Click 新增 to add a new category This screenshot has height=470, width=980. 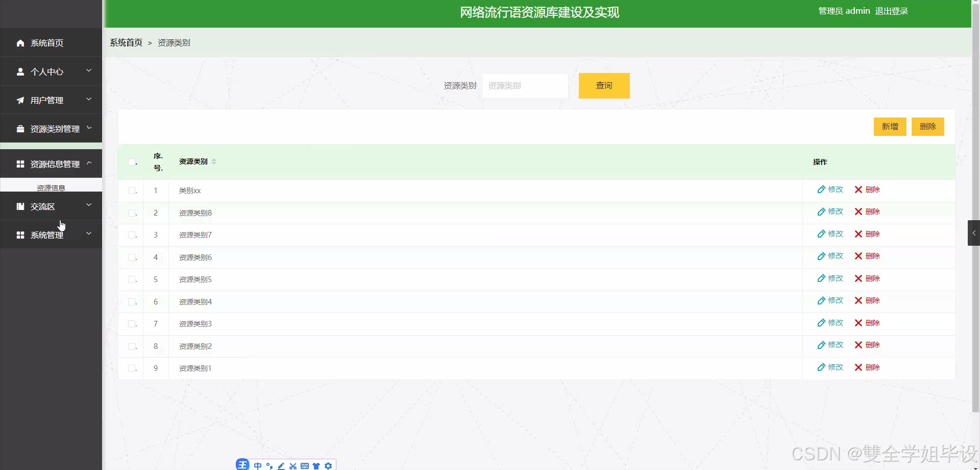coord(890,126)
